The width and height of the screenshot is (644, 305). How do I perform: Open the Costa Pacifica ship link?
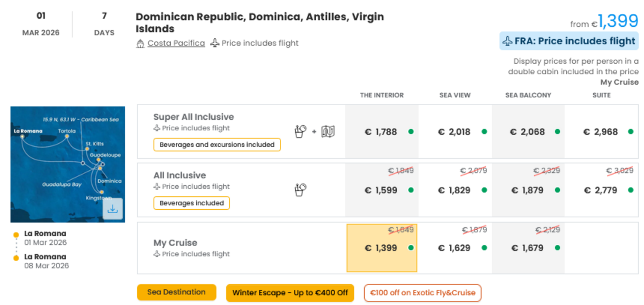point(176,43)
